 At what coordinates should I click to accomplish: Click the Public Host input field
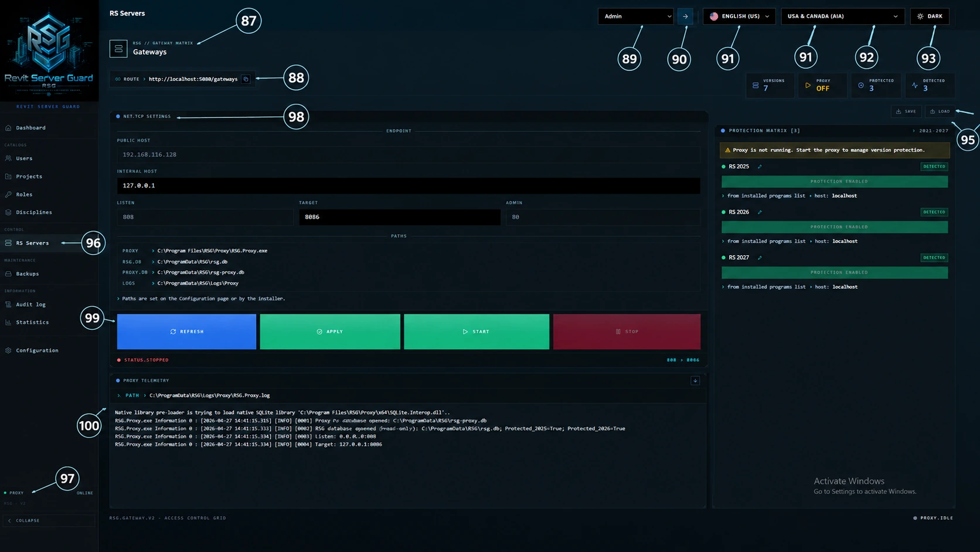[409, 155]
